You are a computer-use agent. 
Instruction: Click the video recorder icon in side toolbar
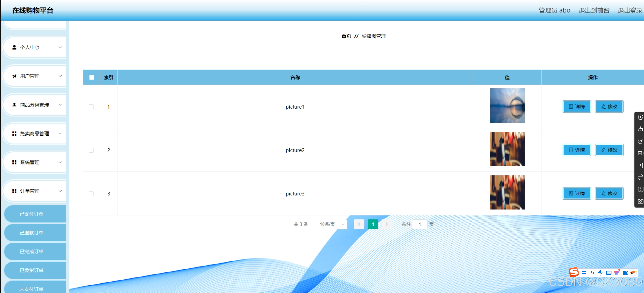click(x=640, y=153)
